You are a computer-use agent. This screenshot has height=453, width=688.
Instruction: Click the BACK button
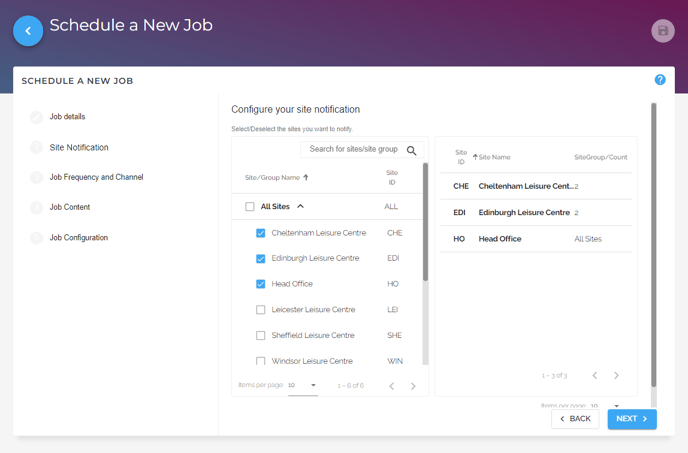pos(575,419)
